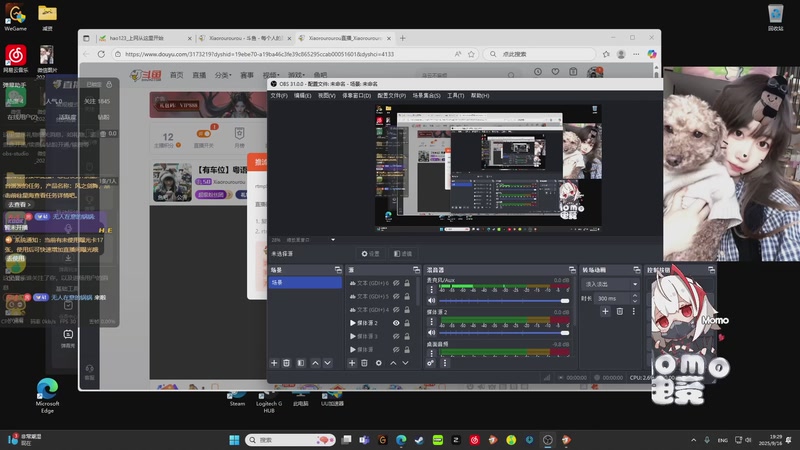Image resolution: width=800 pixels, height=450 pixels.
Task: Add a new scene transition
Action: pos(605,311)
